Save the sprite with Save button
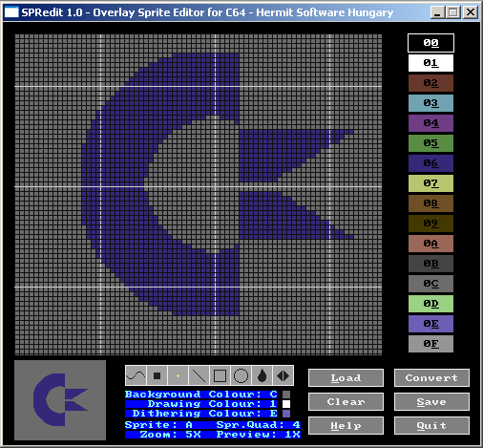Screen dimensions: 483x448 [431, 402]
